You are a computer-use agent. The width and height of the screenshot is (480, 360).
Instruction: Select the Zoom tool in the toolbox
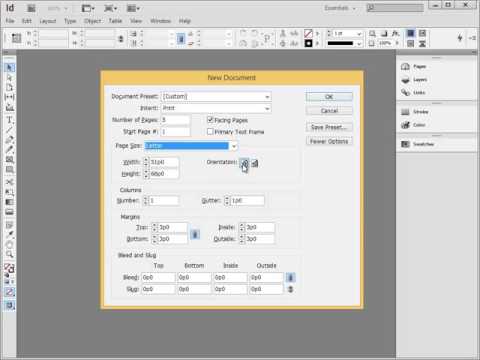tap(9, 255)
